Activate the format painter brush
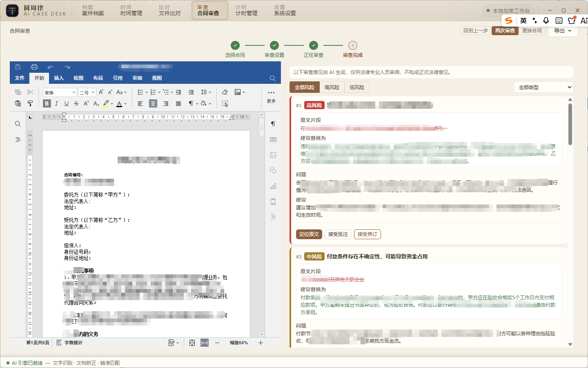 click(30, 103)
